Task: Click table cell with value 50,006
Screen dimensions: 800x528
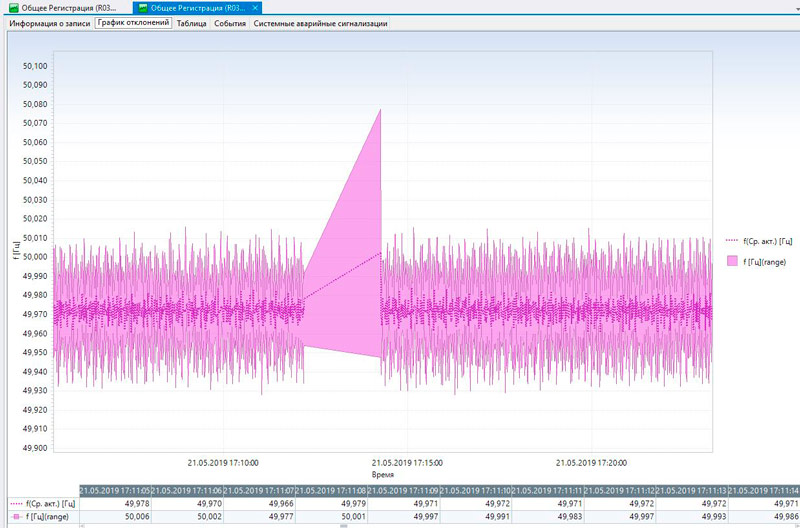Action: pyautogui.click(x=137, y=517)
